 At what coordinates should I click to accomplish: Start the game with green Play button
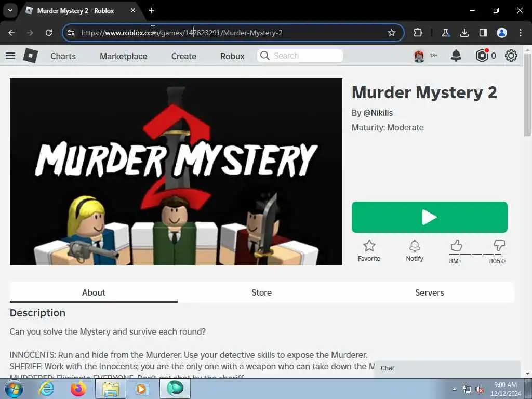pyautogui.click(x=430, y=217)
